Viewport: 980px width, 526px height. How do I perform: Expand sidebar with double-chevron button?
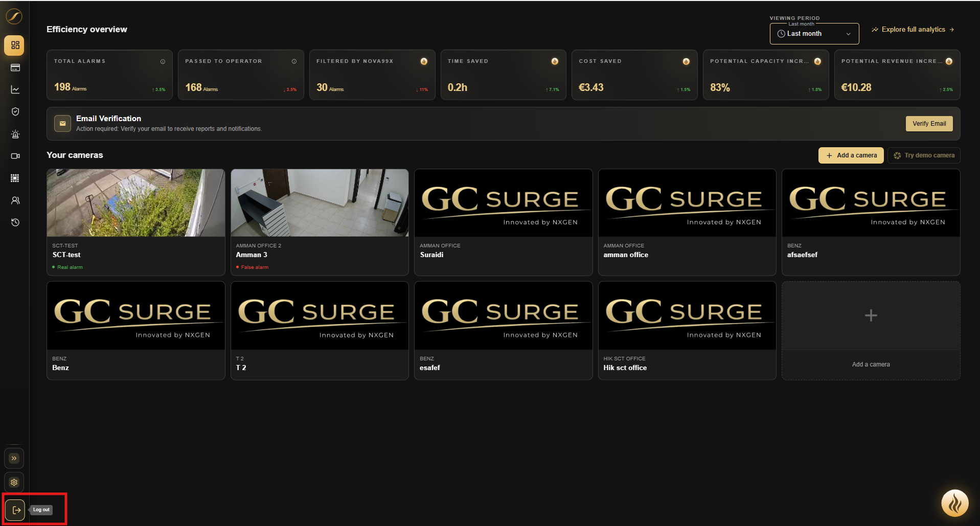click(14, 458)
